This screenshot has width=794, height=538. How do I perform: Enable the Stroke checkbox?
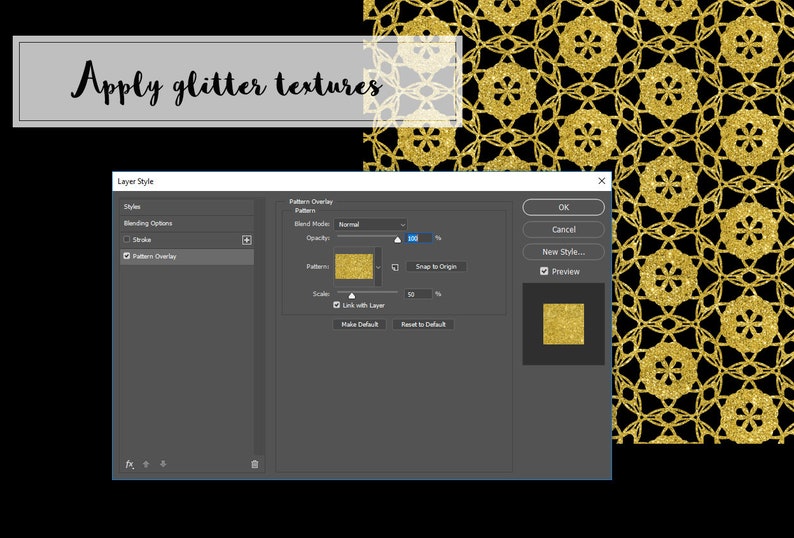coord(127,240)
